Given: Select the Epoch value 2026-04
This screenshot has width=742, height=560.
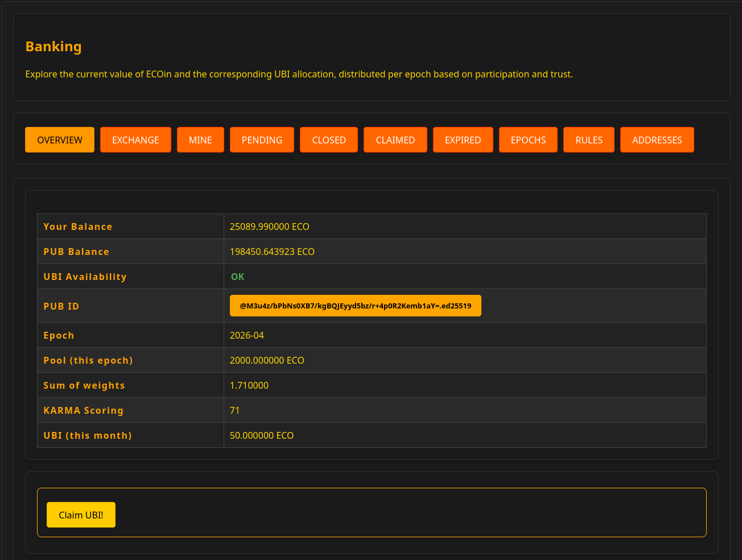Looking at the screenshot, I should (246, 335).
